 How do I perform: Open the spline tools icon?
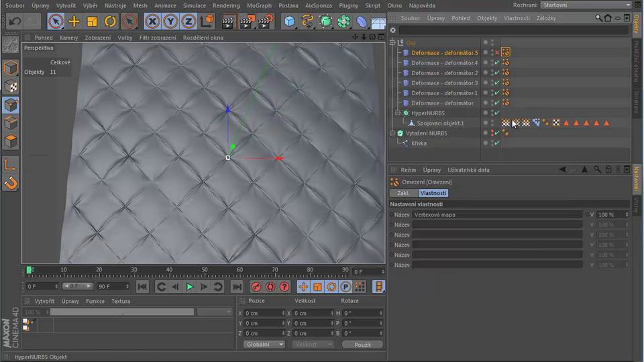pos(308,21)
